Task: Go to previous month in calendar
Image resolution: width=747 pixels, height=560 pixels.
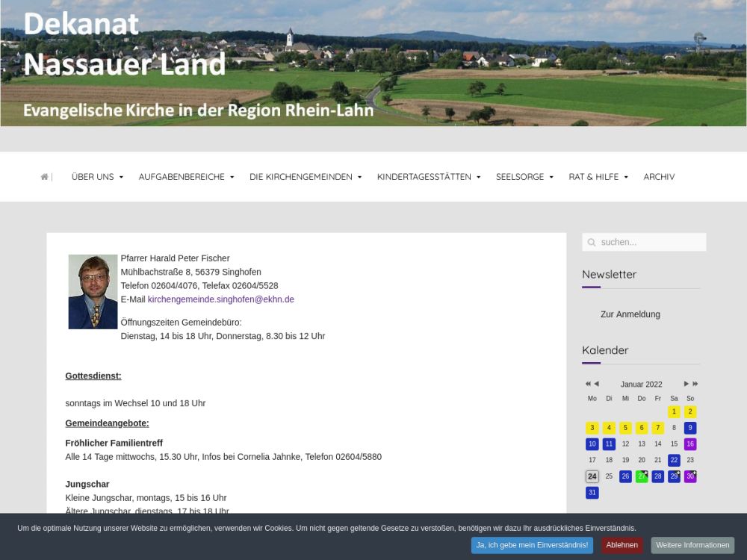Action: click(x=596, y=384)
